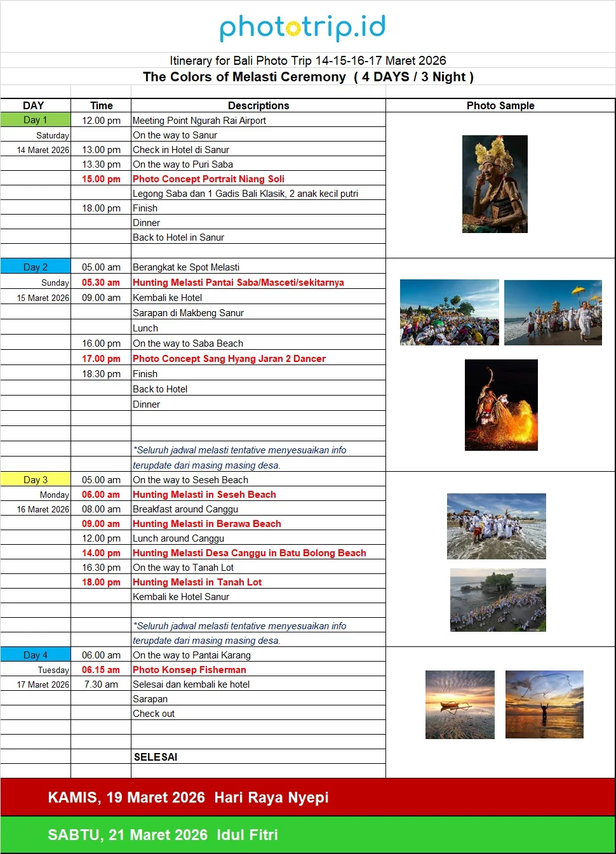Click 'Hunting Melasti Pantai Saba/Masceti/sekitarnya' entry
616x854 pixels.
coord(258,282)
